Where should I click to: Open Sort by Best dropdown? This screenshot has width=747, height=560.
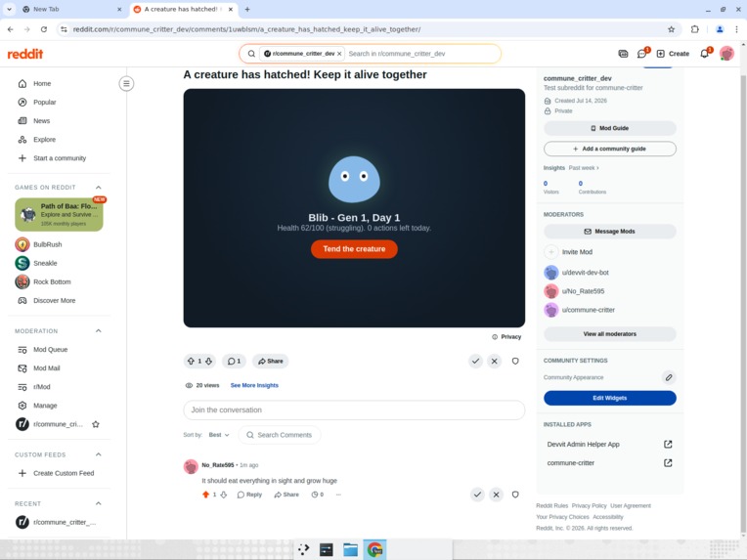click(219, 435)
